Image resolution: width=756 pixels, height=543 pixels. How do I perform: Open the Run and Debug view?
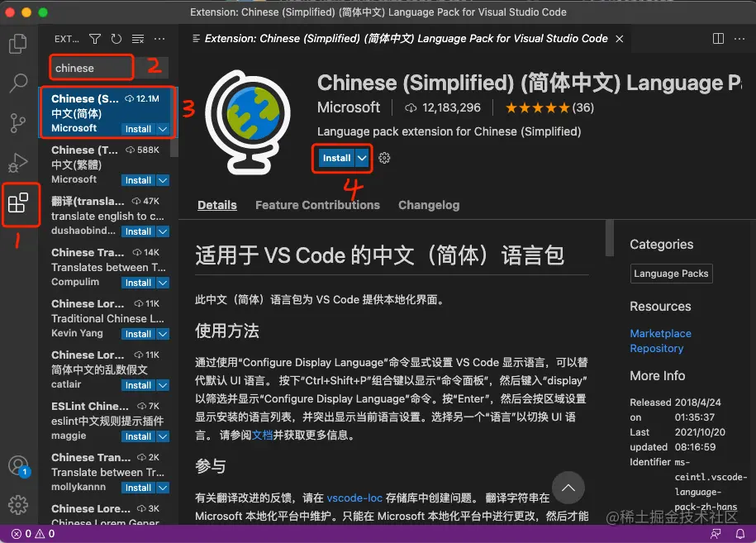click(18, 163)
